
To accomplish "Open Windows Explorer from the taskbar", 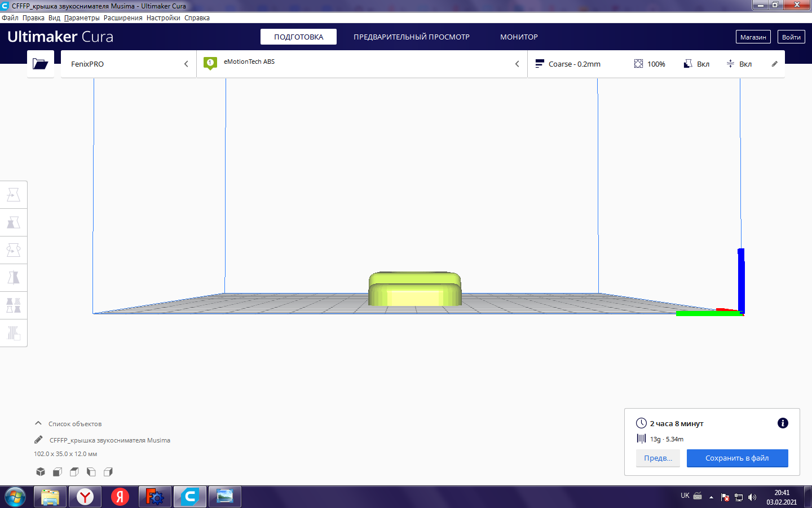I will click(50, 497).
